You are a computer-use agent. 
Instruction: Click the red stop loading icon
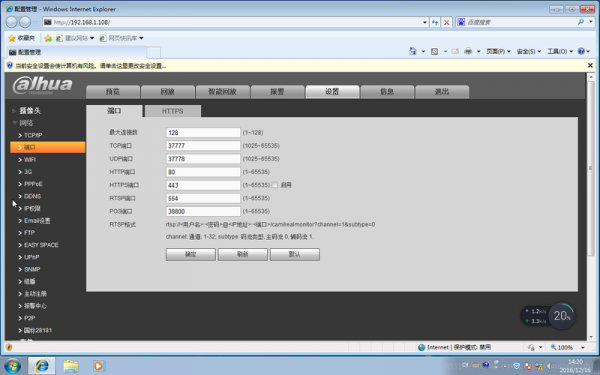(446, 22)
